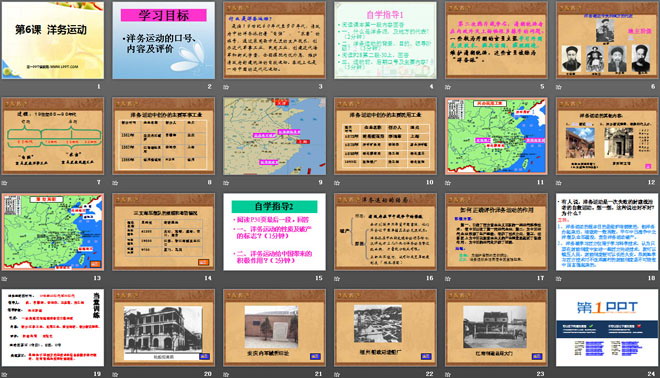Screen dimensions: 660x378
Task: Click animation star icon under slide 21
Action: point(226,374)
